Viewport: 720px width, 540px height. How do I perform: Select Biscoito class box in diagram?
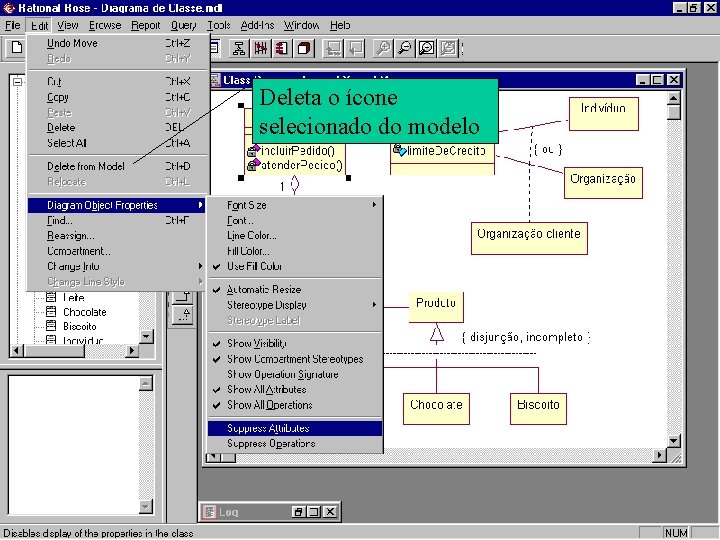538,409
